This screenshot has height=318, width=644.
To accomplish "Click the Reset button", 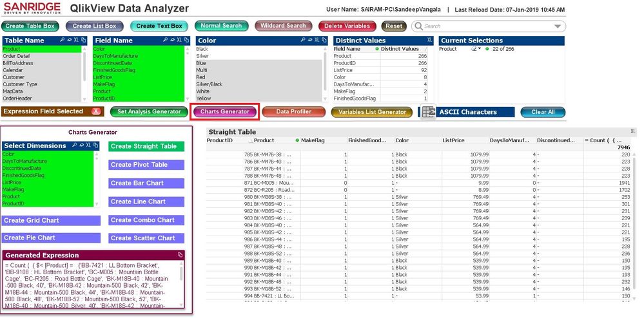I will point(394,26).
